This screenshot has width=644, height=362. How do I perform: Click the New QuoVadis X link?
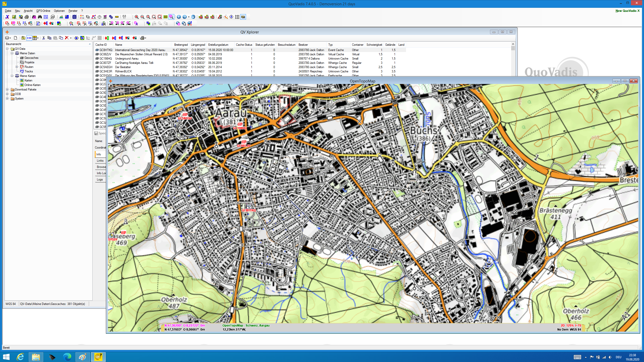(627, 11)
